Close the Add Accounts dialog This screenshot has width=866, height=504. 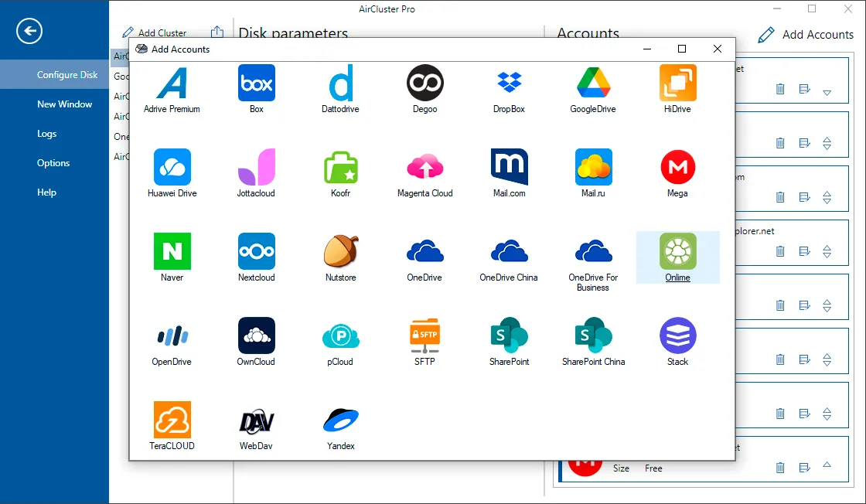coord(718,49)
